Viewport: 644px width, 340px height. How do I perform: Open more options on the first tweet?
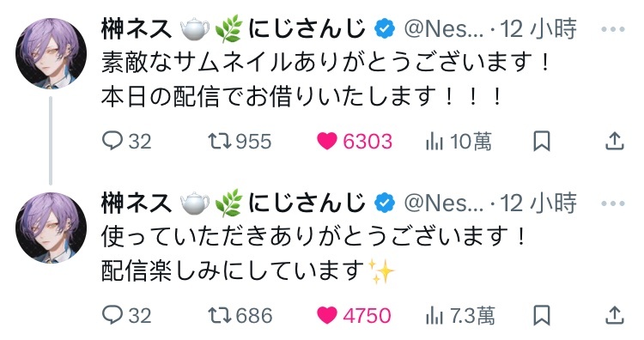(613, 29)
